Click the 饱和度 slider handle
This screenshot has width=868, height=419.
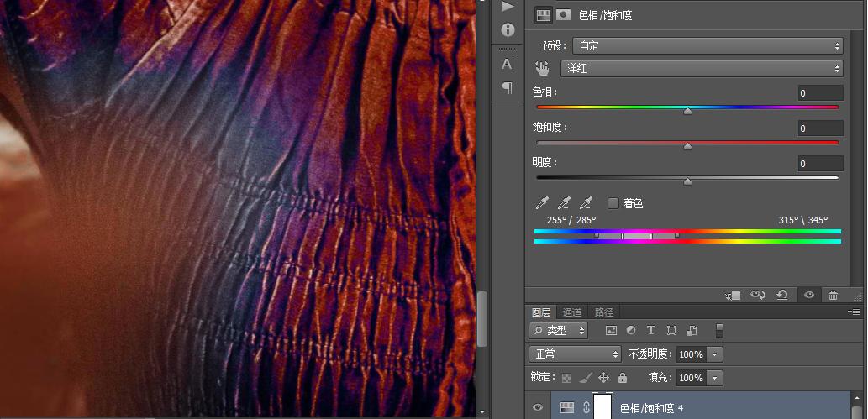687,146
